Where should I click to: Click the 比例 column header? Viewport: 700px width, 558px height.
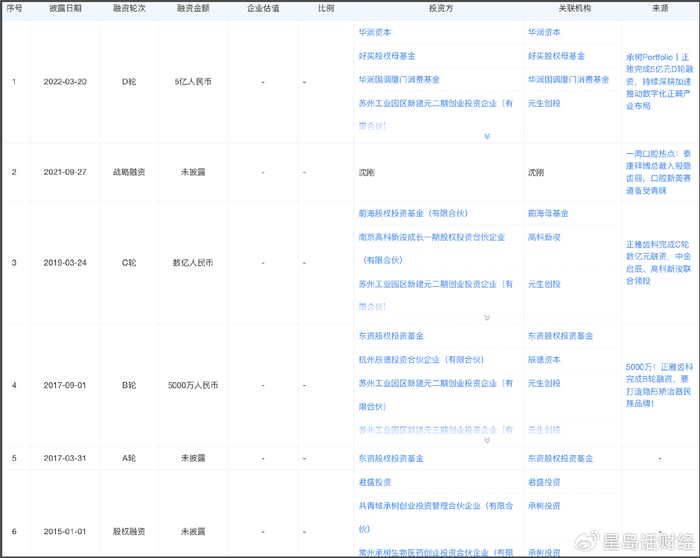pos(326,8)
